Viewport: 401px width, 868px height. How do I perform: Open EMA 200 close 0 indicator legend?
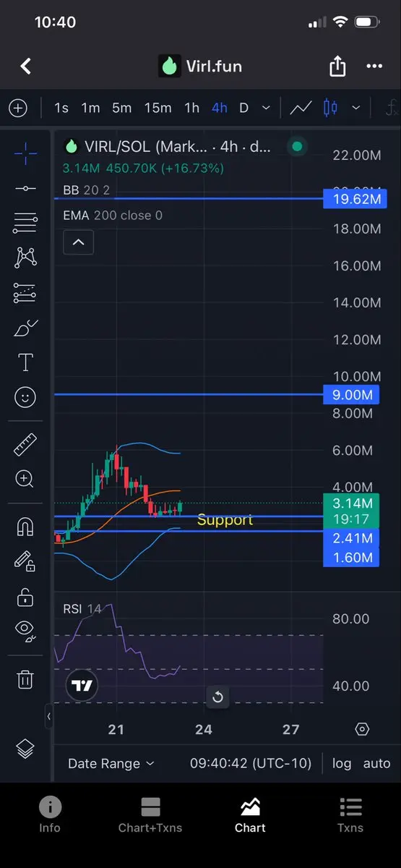pyautogui.click(x=113, y=215)
